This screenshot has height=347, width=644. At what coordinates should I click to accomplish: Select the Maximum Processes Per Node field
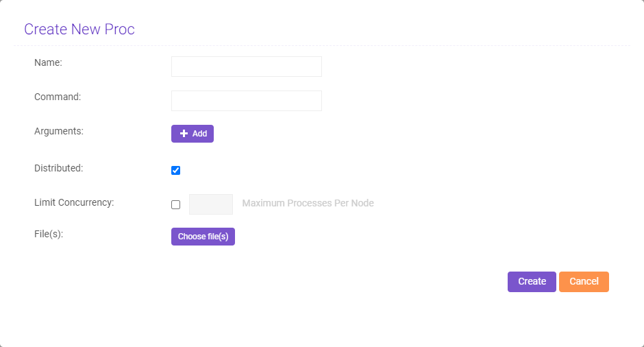pyautogui.click(x=211, y=204)
